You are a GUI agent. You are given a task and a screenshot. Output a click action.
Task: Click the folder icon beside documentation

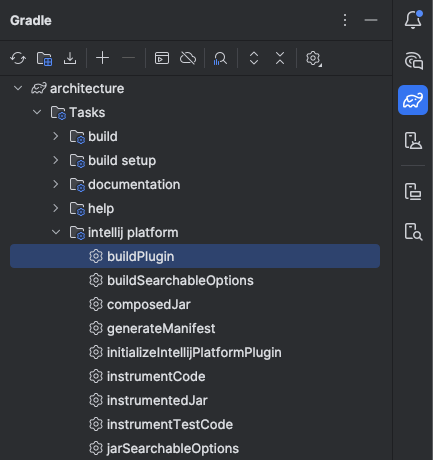[77, 185]
